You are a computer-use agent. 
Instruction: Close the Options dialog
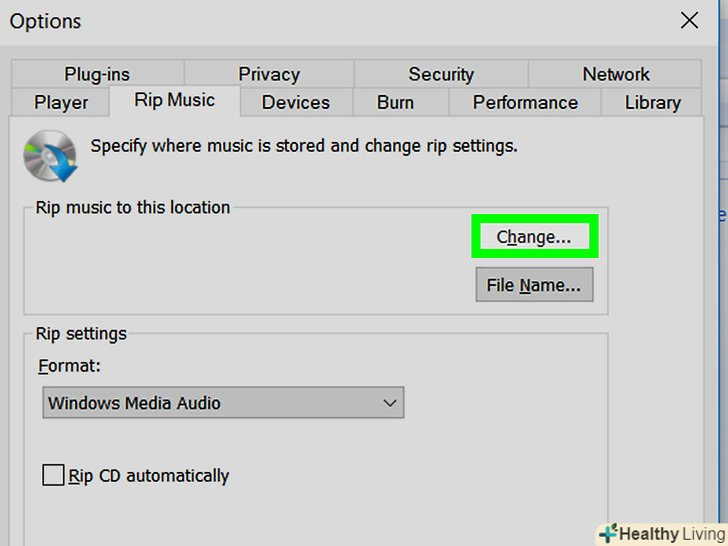[689, 20]
